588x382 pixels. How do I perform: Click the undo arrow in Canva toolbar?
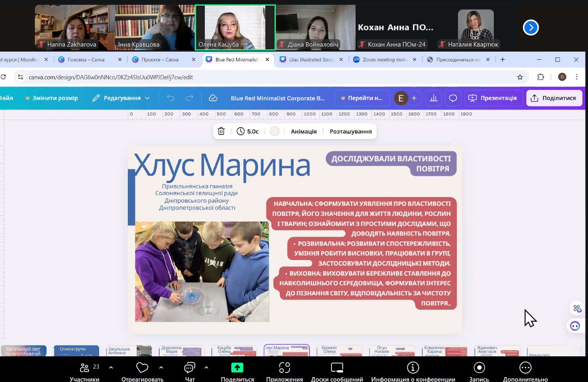point(171,98)
